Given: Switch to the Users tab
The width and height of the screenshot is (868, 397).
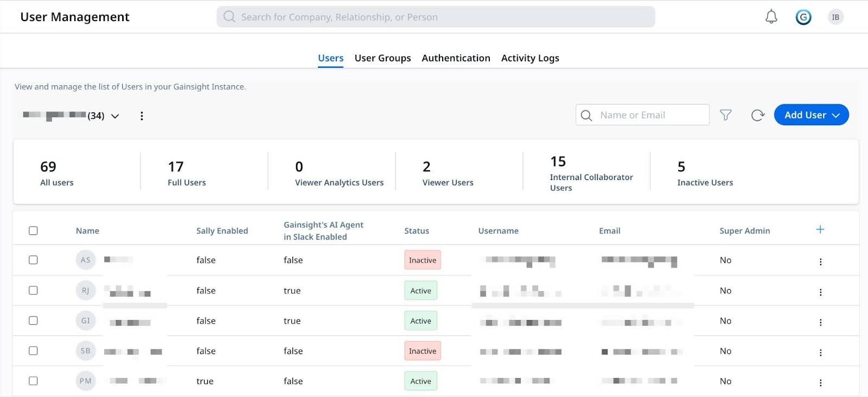Looking at the screenshot, I should 330,58.
